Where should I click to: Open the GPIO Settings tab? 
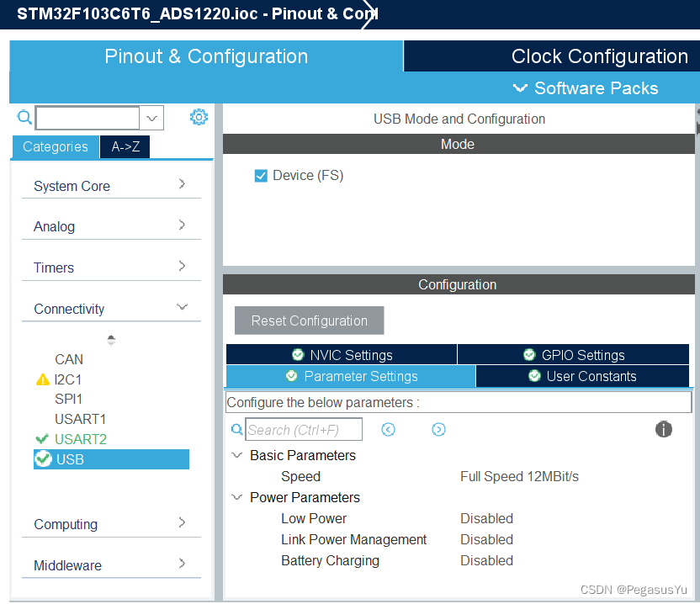tap(574, 354)
